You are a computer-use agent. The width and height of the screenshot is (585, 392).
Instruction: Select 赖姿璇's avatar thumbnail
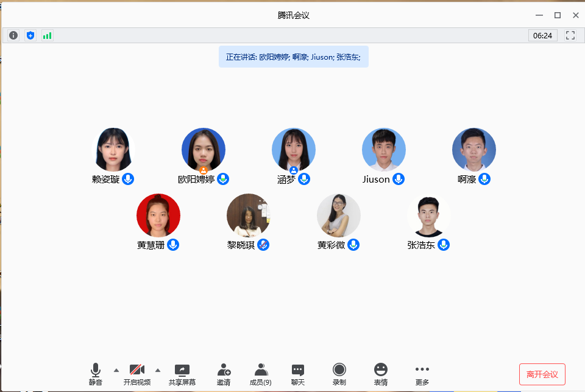coord(113,150)
